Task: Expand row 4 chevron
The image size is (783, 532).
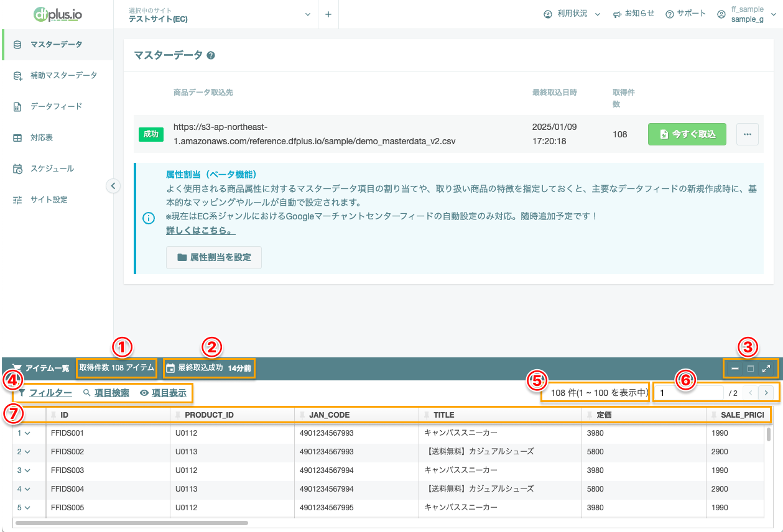Action: click(27, 489)
